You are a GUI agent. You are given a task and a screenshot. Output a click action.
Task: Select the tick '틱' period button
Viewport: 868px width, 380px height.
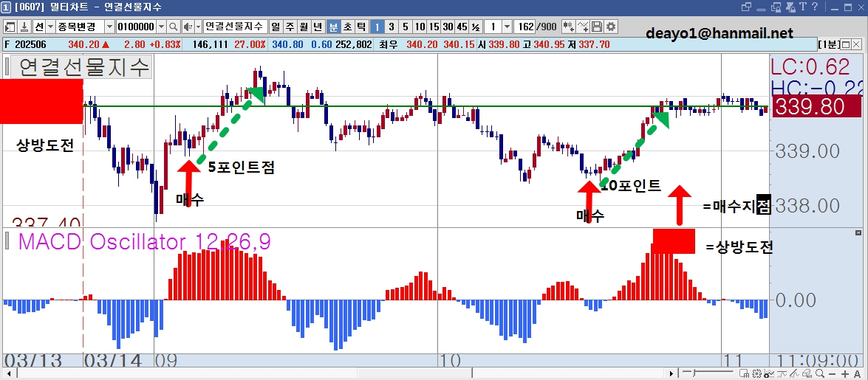pos(361,27)
